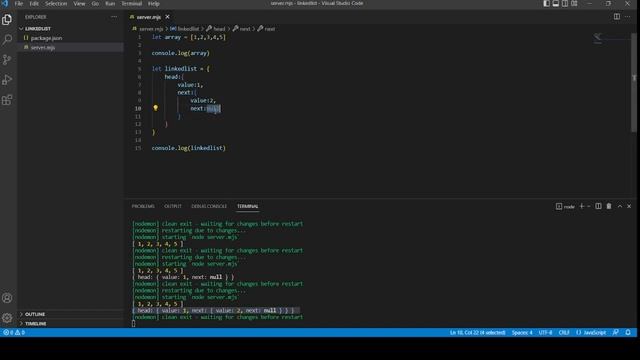Viewport: 640px width, 360px height.
Task: Click line number 10 in the gutter
Action: coord(138,109)
